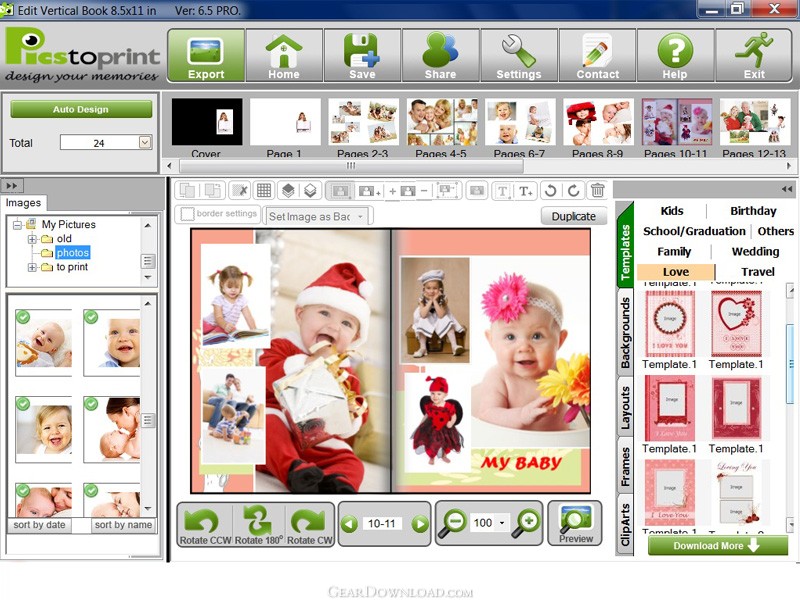Go to the Home screen
Viewport: 800px width, 600px height.
(x=284, y=56)
